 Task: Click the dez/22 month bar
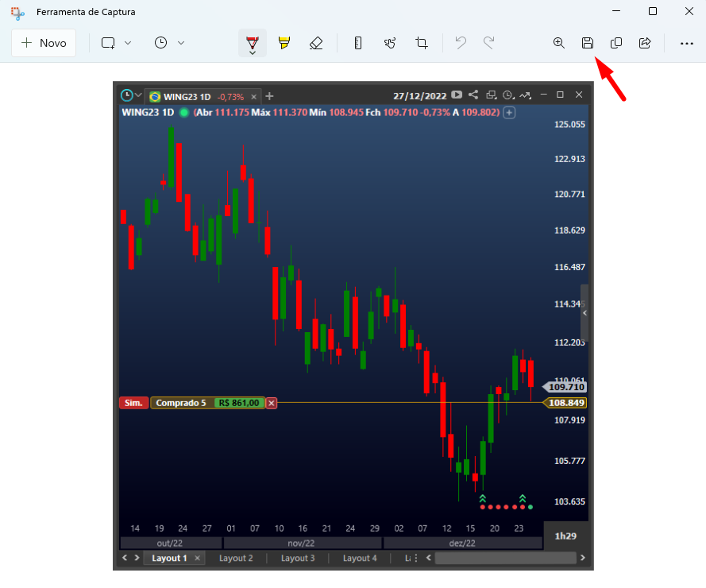(462, 543)
